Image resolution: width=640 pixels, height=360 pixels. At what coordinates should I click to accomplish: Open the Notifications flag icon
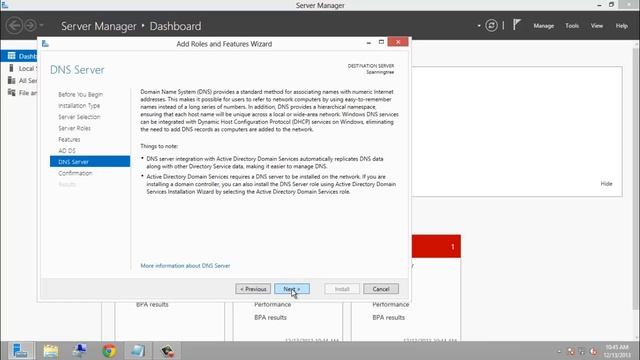(x=517, y=25)
